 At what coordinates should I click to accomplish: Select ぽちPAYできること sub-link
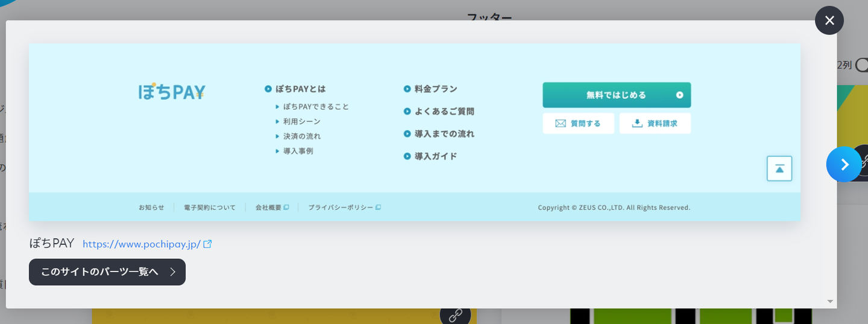point(312,107)
